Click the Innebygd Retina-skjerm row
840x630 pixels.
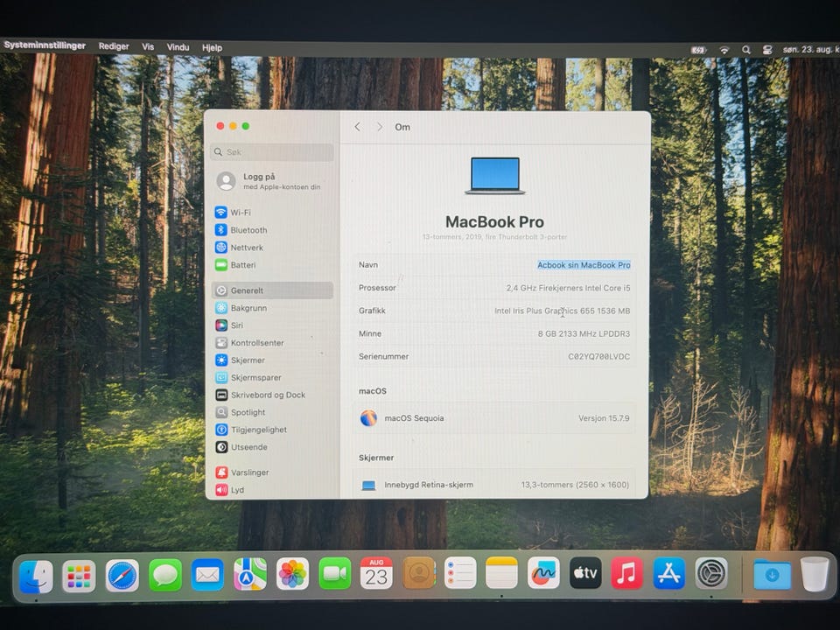tap(493, 485)
